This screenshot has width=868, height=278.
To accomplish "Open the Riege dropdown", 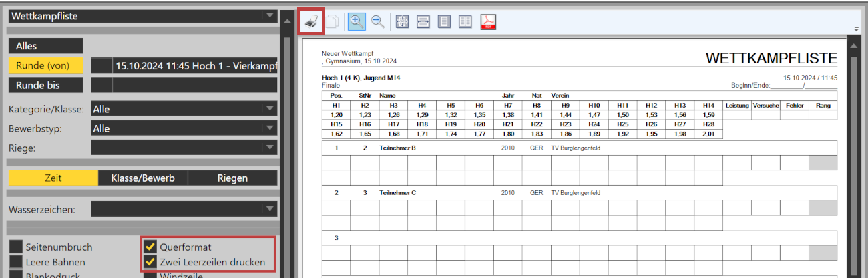I will [184, 147].
